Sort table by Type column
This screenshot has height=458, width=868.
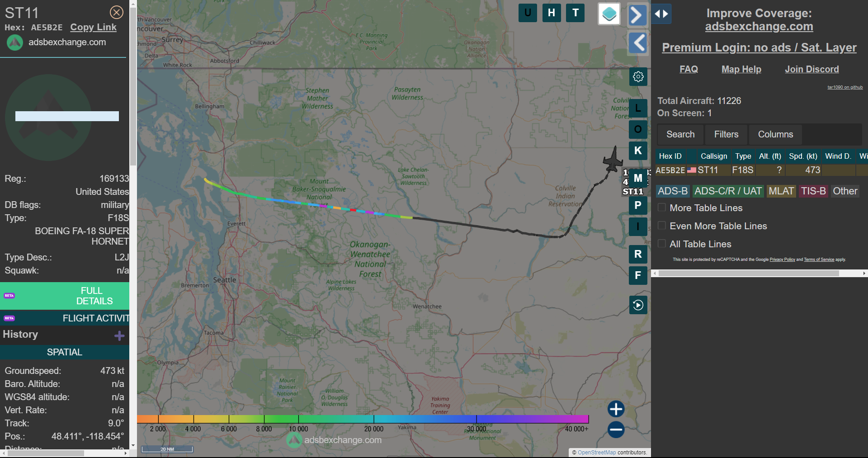pos(743,156)
